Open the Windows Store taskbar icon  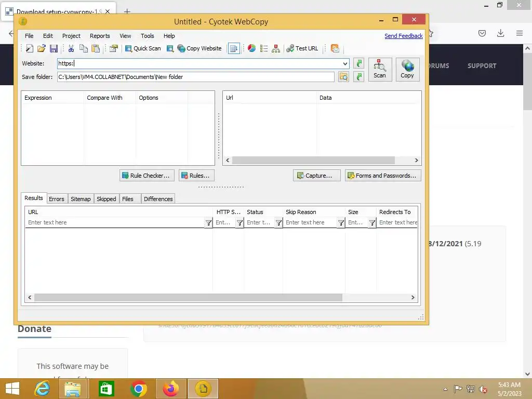(106, 389)
